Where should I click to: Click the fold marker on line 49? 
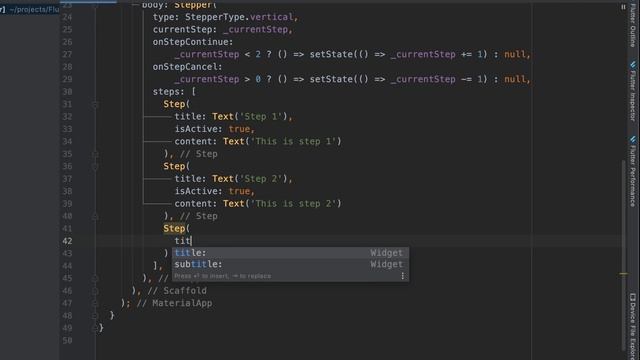coord(95,328)
